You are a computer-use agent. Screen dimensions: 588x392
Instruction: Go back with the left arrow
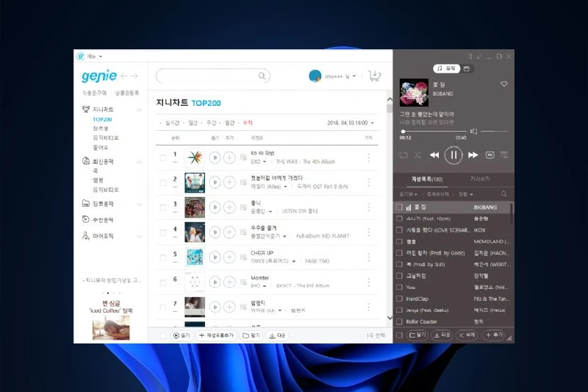pos(124,76)
